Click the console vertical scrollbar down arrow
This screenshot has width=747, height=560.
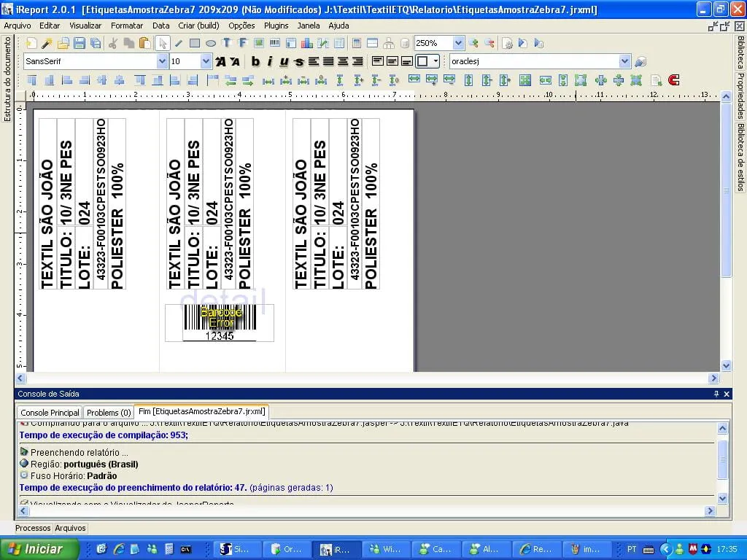(x=722, y=499)
